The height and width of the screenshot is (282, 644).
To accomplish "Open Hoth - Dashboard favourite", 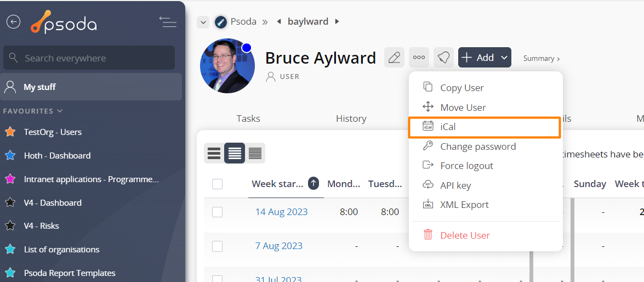I will [x=57, y=156].
